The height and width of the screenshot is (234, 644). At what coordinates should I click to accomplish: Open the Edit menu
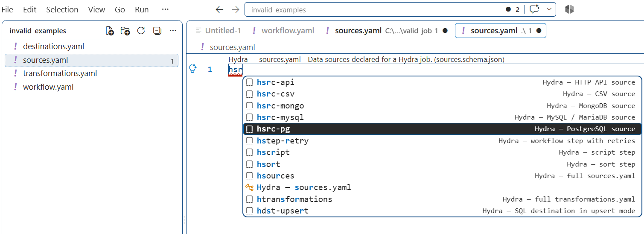pos(29,9)
